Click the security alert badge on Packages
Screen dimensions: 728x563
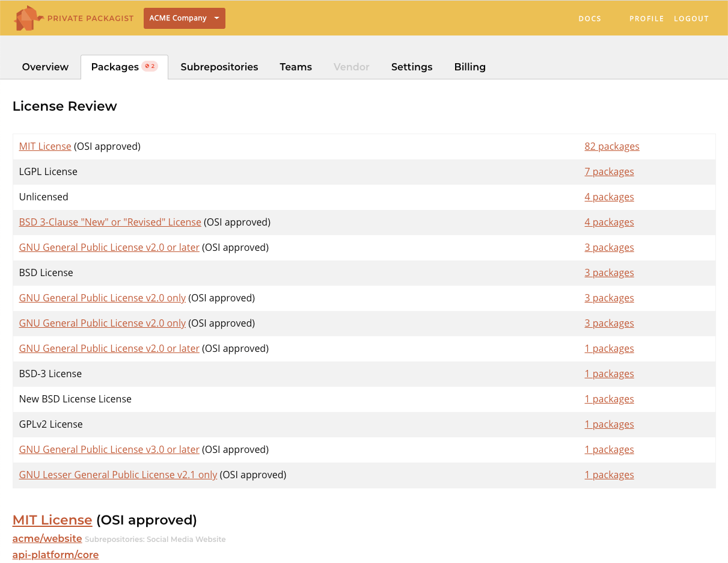(150, 66)
